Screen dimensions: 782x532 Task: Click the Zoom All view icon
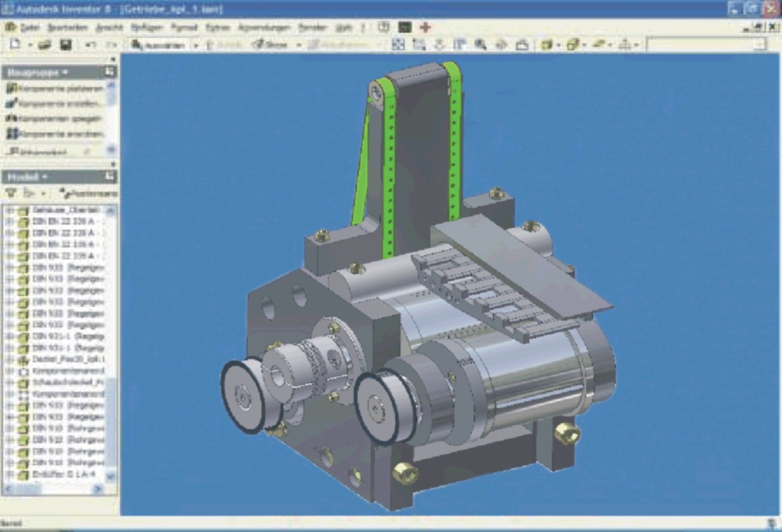[x=397, y=45]
